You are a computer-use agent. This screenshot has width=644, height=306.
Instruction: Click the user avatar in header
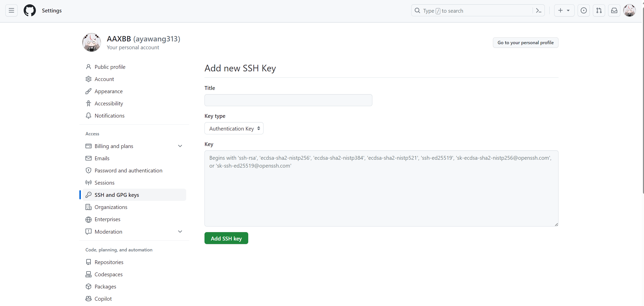coord(629,10)
